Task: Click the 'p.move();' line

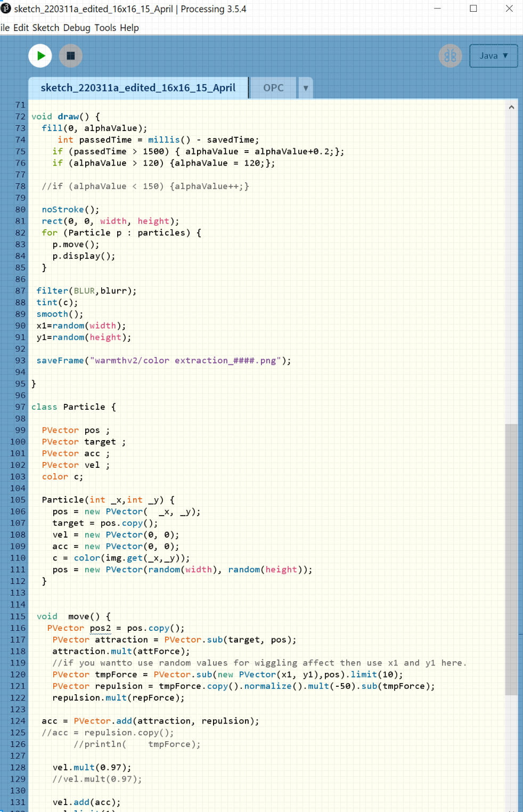Action: click(76, 245)
